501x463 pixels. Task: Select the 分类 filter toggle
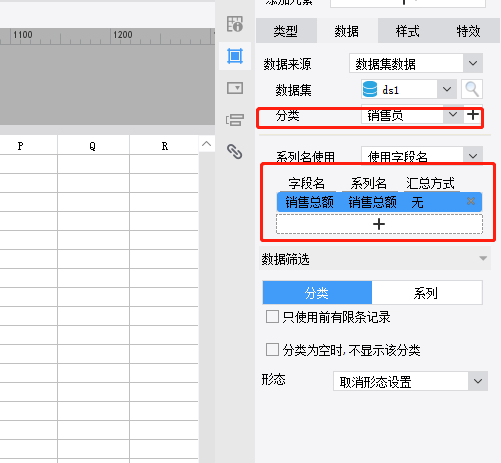317,293
